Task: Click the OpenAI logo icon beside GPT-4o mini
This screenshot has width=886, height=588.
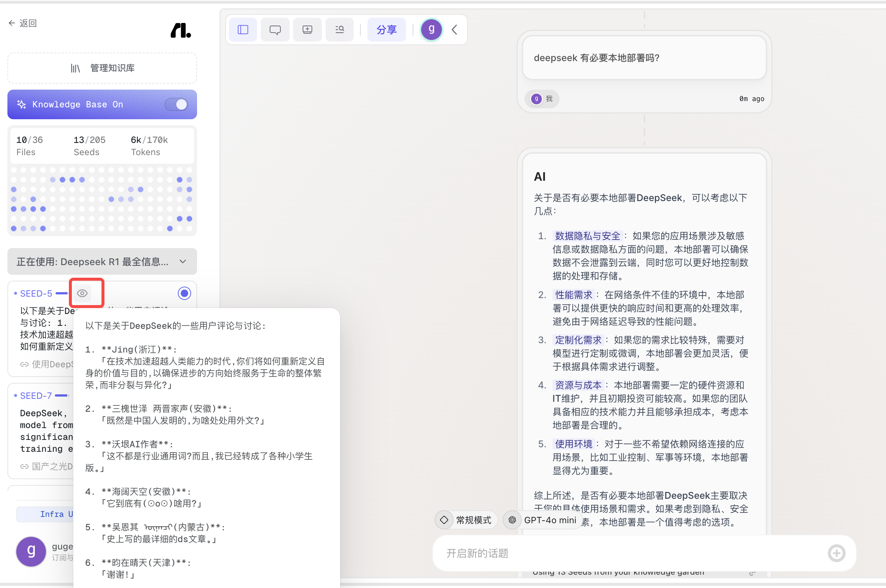Action: tap(512, 520)
